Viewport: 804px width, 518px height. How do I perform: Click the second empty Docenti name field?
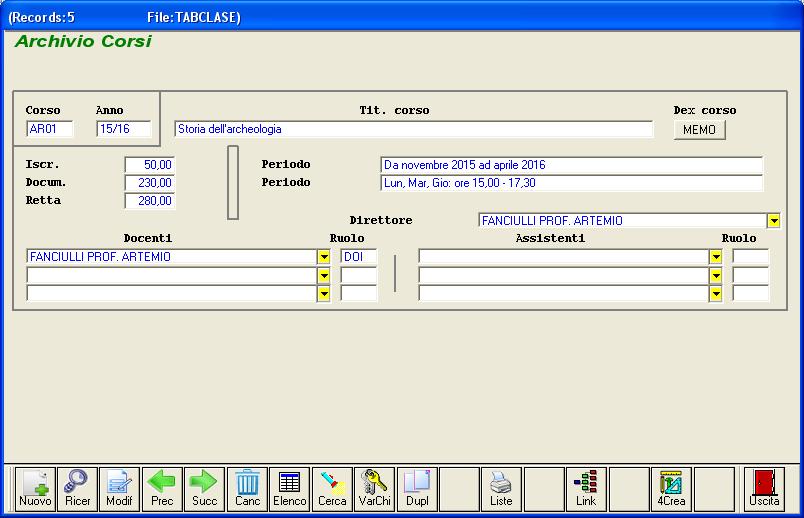172,275
